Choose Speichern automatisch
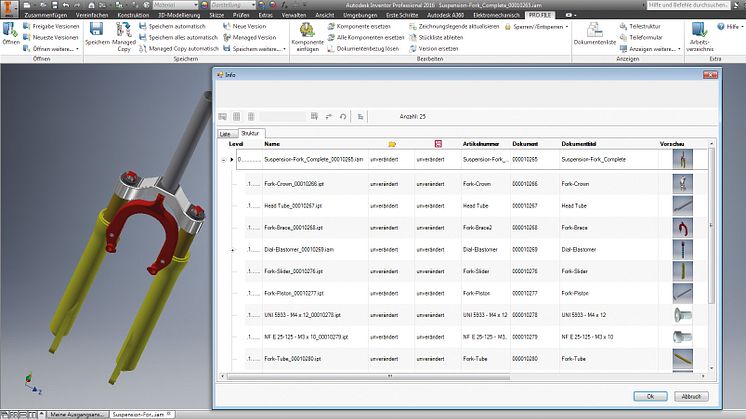 [172, 26]
